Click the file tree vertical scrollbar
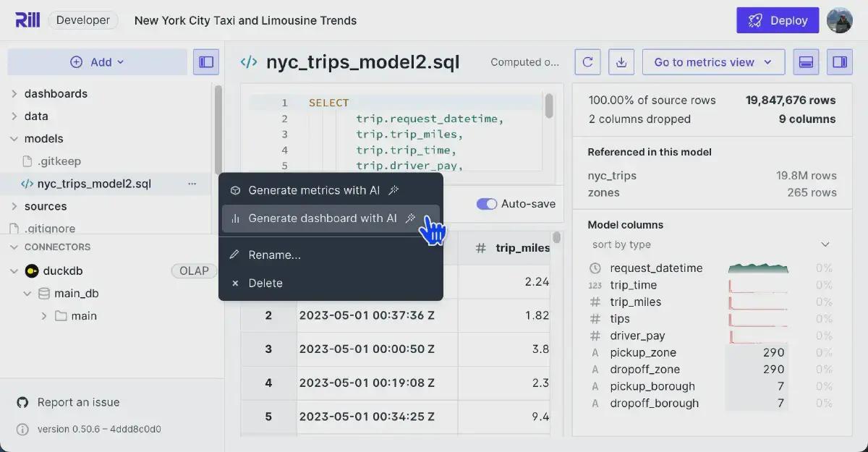Screen dimensions: 868x452 click(218, 130)
